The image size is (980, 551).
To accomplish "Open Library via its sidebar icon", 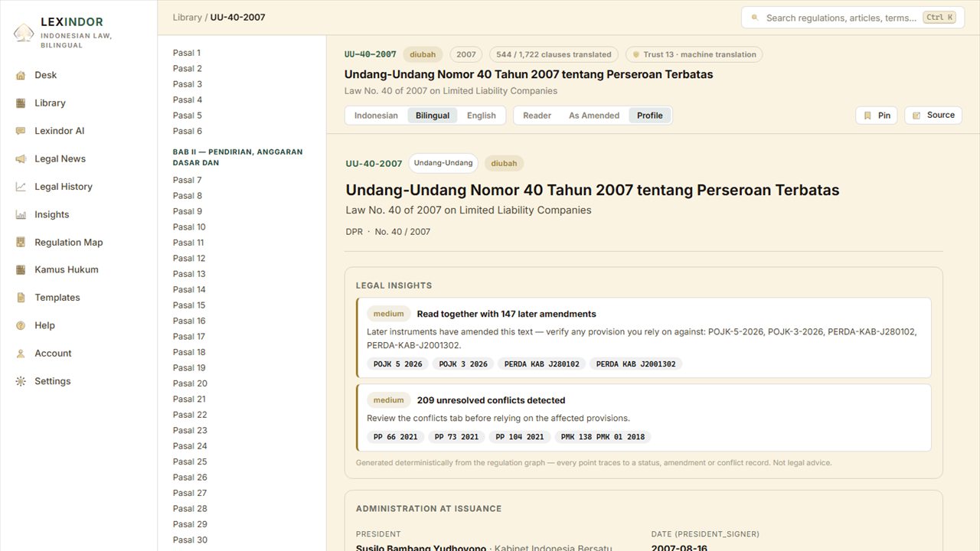I will point(21,103).
